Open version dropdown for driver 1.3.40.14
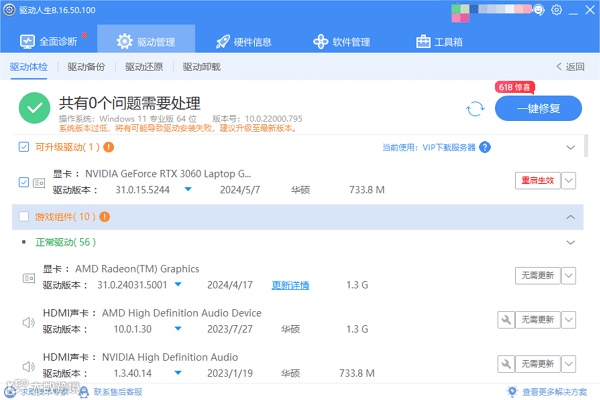 pos(178,372)
